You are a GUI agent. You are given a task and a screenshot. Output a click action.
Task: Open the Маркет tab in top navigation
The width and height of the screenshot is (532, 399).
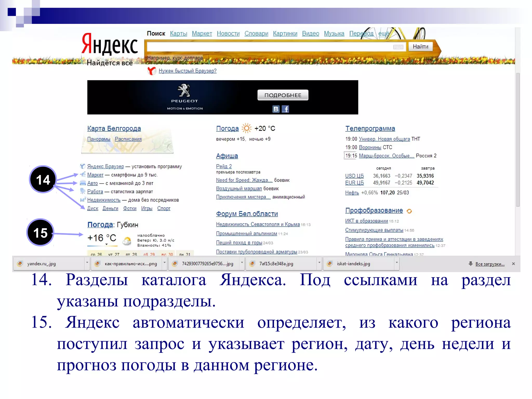click(202, 34)
